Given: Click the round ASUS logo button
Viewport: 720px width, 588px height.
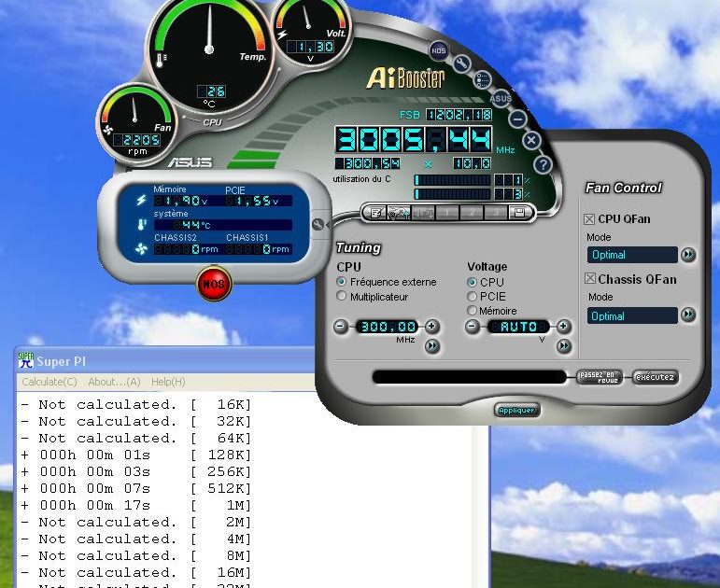Looking at the screenshot, I should [501, 98].
